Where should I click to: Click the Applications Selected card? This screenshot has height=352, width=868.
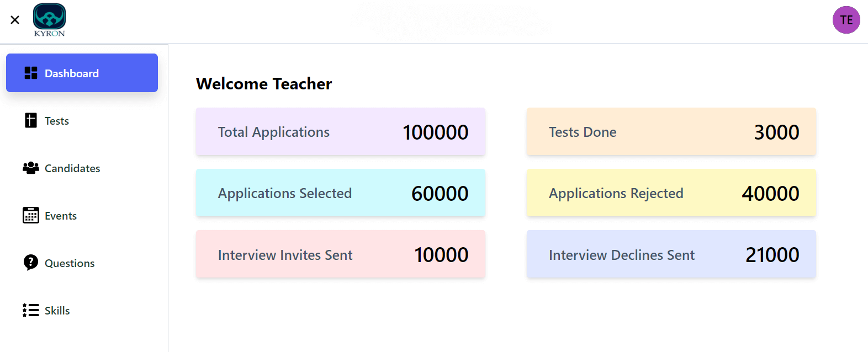340,193
